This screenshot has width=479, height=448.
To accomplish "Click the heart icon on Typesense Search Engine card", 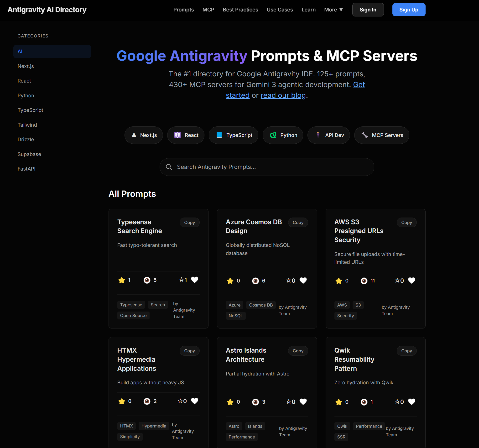I will [x=194, y=280].
